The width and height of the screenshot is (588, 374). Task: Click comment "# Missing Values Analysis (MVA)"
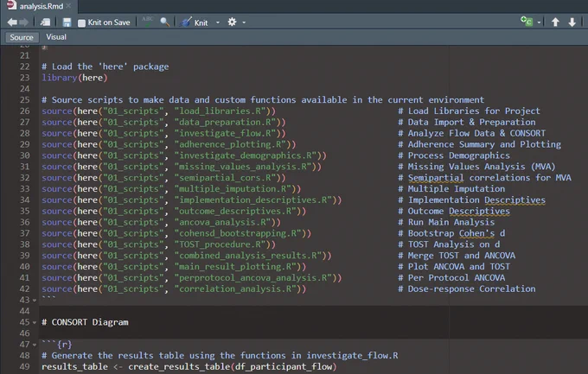[477, 167]
